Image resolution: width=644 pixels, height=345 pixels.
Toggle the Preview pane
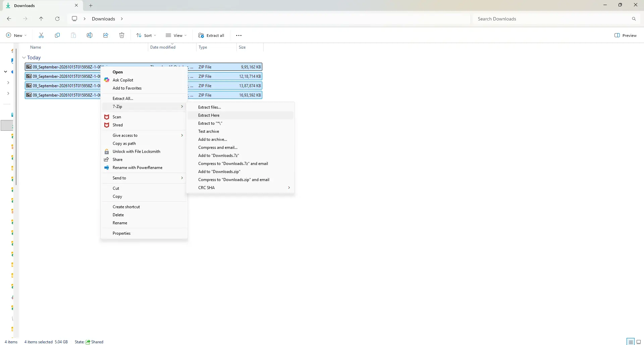[x=626, y=36]
